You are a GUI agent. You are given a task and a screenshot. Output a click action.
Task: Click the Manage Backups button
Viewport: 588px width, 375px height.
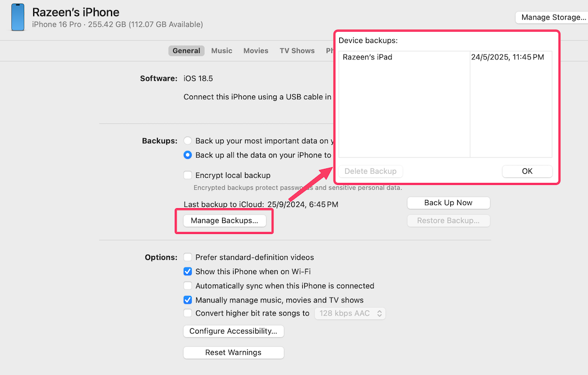[x=225, y=220]
